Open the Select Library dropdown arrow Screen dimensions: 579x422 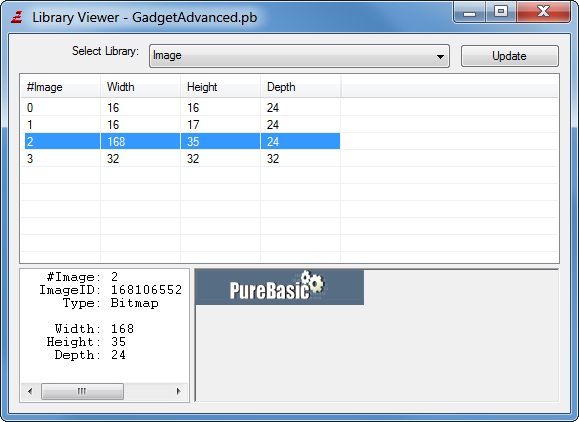440,56
